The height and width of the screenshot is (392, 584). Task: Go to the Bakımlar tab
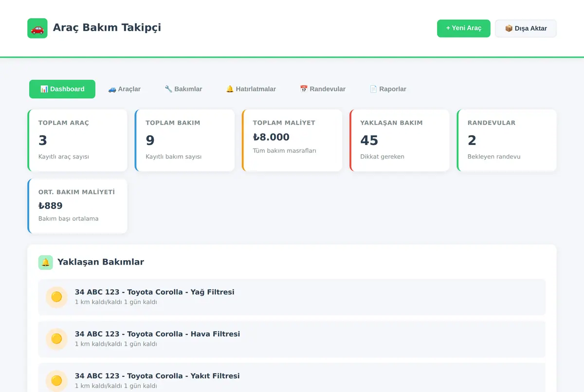pyautogui.click(x=183, y=89)
